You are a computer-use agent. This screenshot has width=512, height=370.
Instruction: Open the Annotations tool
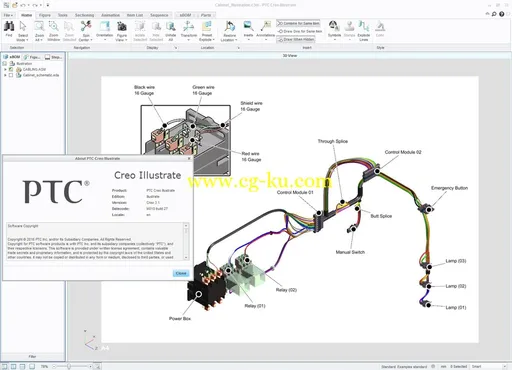click(266, 31)
